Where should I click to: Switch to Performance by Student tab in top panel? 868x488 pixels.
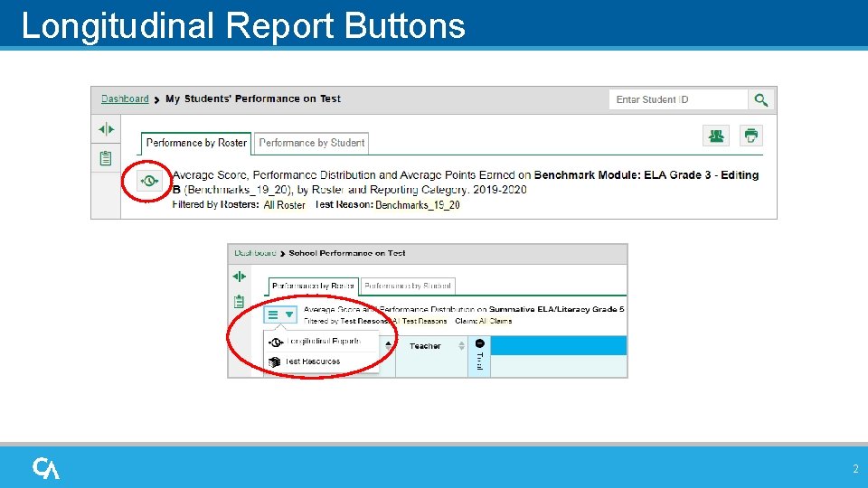pyautogui.click(x=312, y=144)
